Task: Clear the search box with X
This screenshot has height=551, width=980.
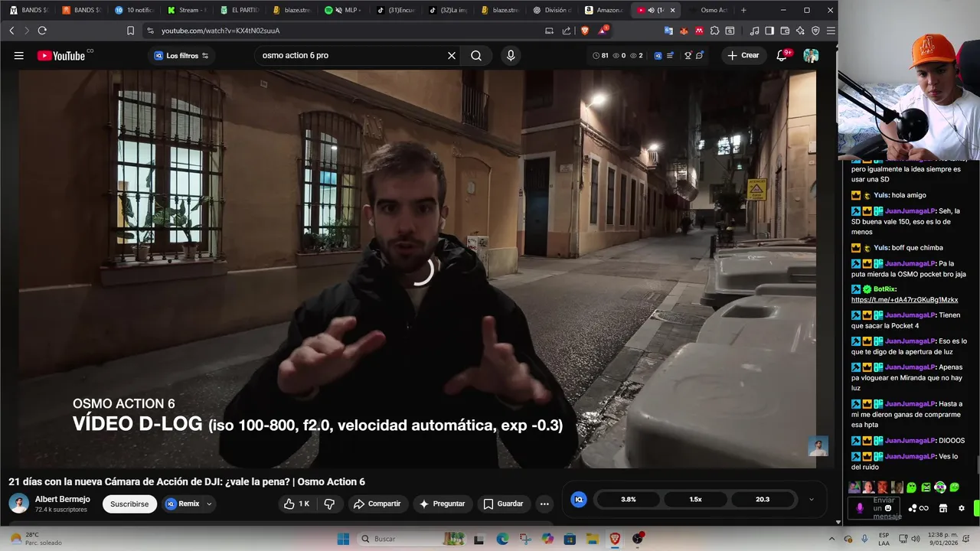Action: (x=452, y=55)
